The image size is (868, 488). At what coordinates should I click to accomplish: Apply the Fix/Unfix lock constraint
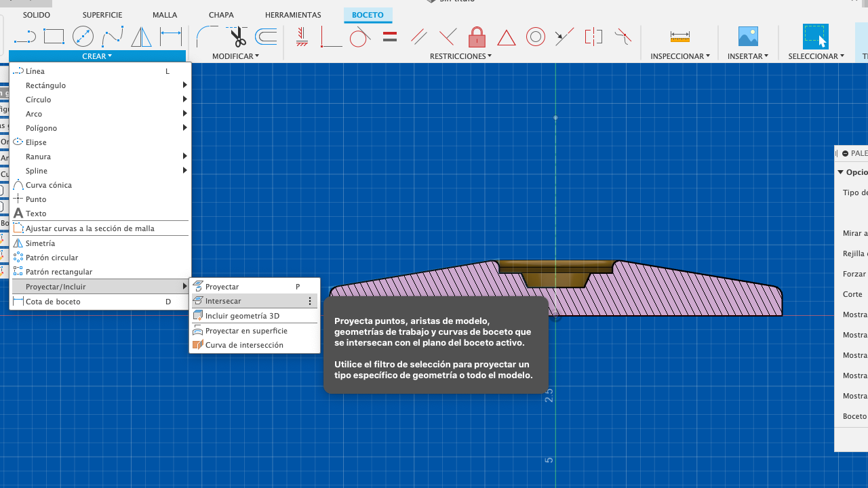(477, 37)
